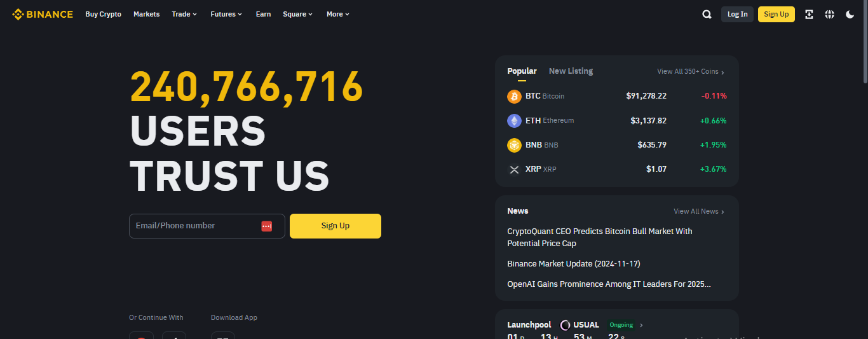Click the ETH price $3,137.82
Screen dimensions: 868x339
pyautogui.click(x=648, y=120)
